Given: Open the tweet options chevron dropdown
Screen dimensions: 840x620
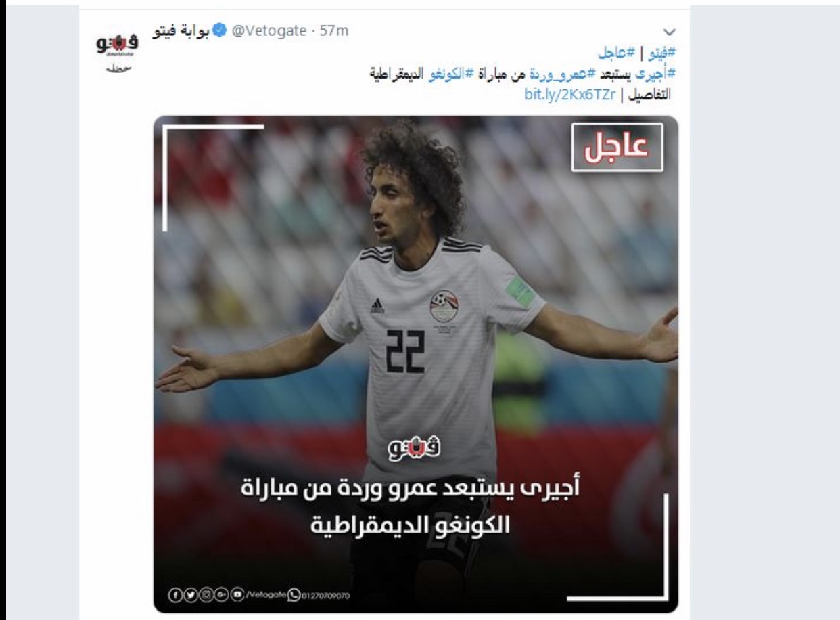Looking at the screenshot, I should coord(670,31).
